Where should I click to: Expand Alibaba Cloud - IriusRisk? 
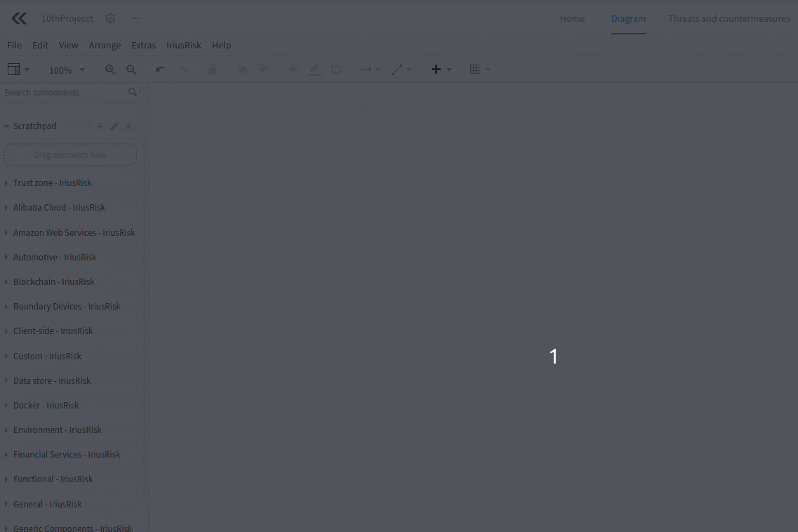tap(6, 207)
